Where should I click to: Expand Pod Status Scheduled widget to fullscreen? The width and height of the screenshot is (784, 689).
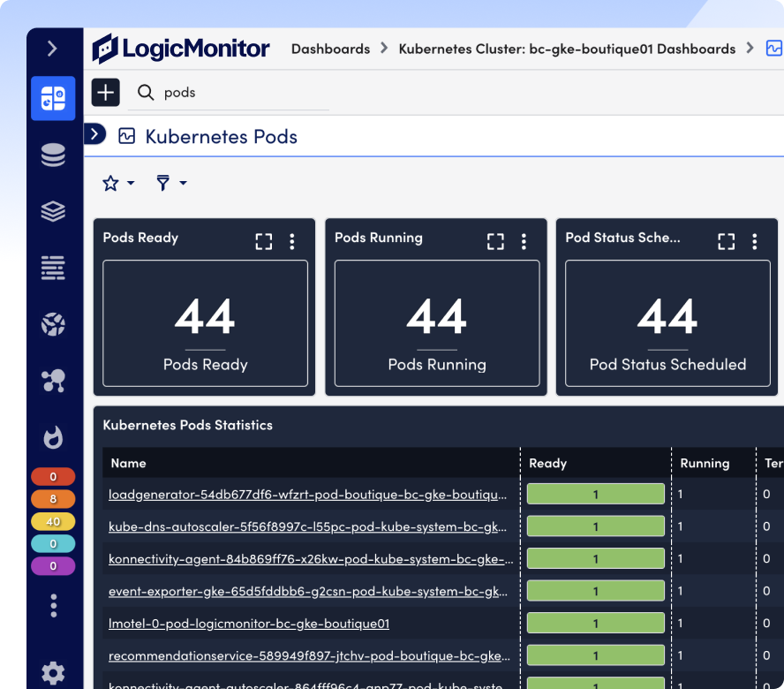point(727,242)
